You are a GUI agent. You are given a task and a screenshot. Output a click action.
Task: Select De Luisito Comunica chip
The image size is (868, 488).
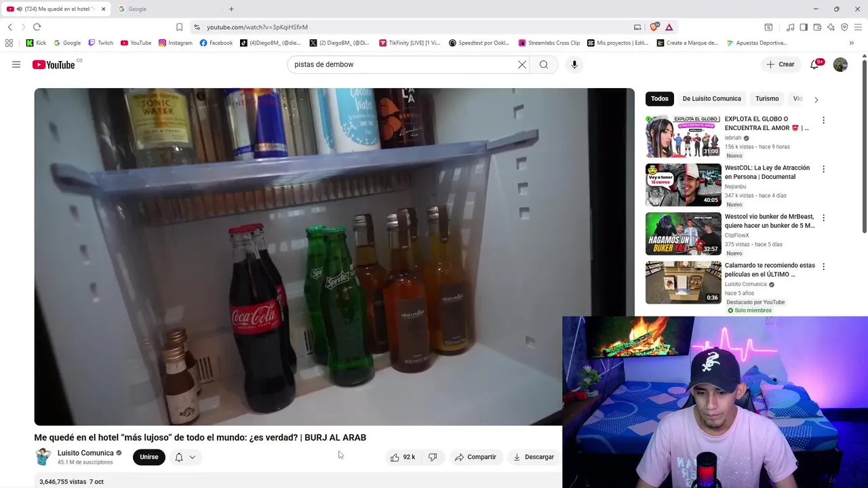711,98
